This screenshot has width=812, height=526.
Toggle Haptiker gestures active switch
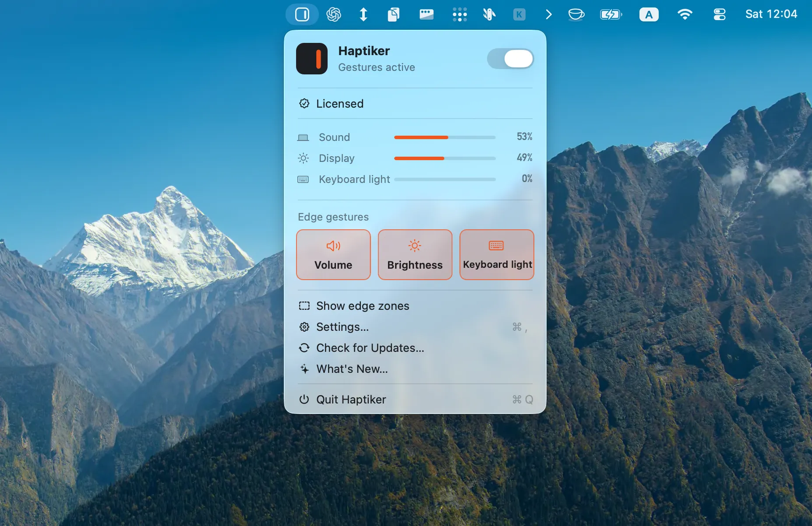click(510, 59)
